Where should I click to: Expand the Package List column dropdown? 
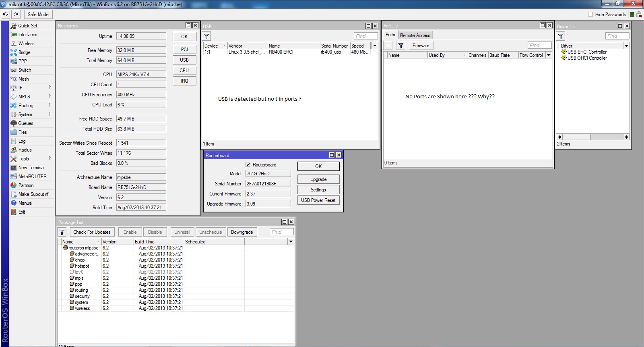pyautogui.click(x=291, y=241)
